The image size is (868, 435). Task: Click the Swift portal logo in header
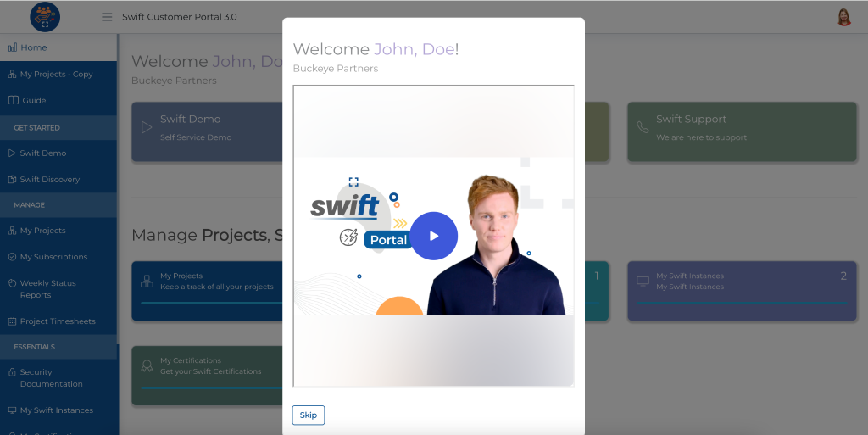[x=45, y=17]
